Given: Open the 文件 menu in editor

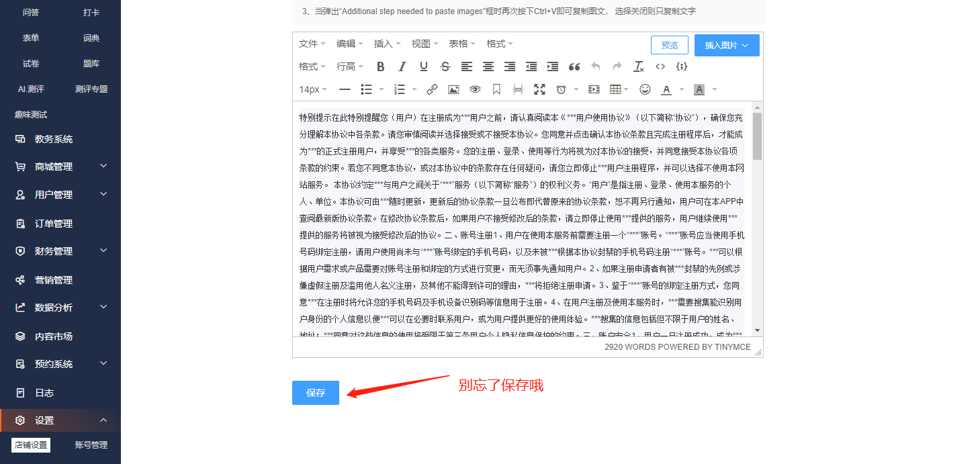Looking at the screenshot, I should point(312,44).
